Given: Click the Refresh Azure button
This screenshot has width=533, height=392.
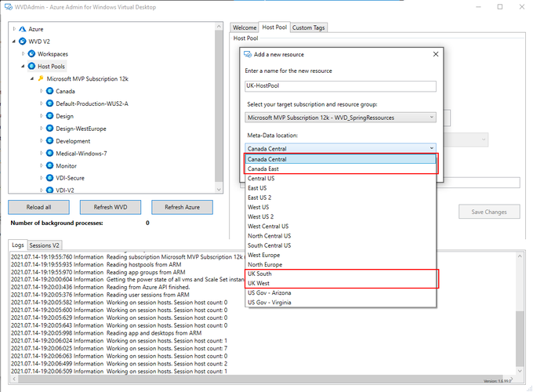Looking at the screenshot, I should (182, 207).
